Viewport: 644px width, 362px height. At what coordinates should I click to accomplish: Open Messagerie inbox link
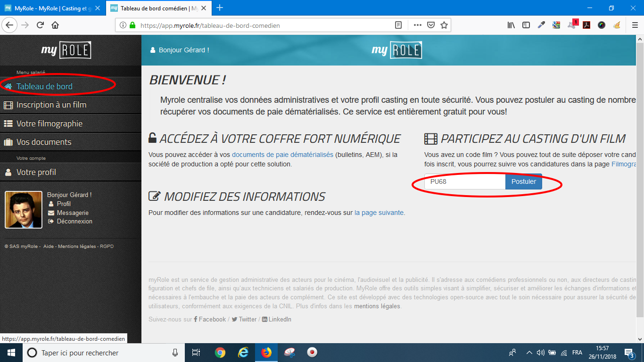click(x=73, y=213)
